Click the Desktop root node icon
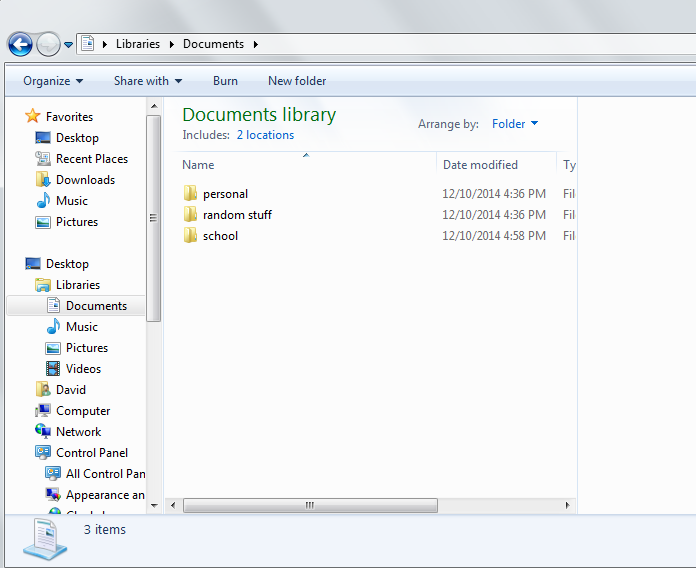The image size is (696, 568). click(x=32, y=264)
